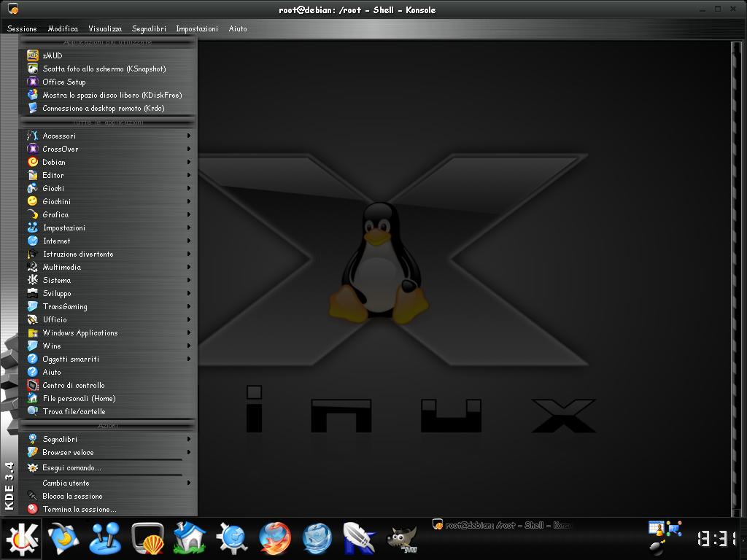This screenshot has height=560, width=747.
Task: Open the Windows Applications entry
Action: point(108,332)
